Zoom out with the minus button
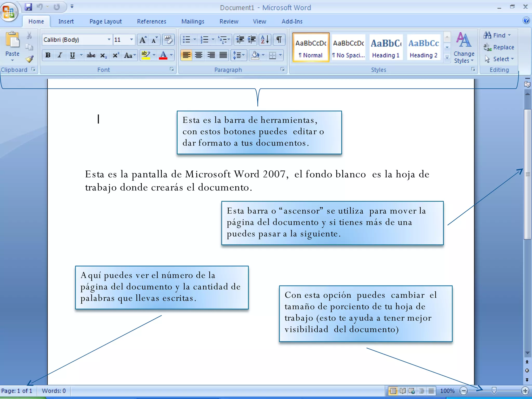The height and width of the screenshot is (399, 532). (x=463, y=391)
